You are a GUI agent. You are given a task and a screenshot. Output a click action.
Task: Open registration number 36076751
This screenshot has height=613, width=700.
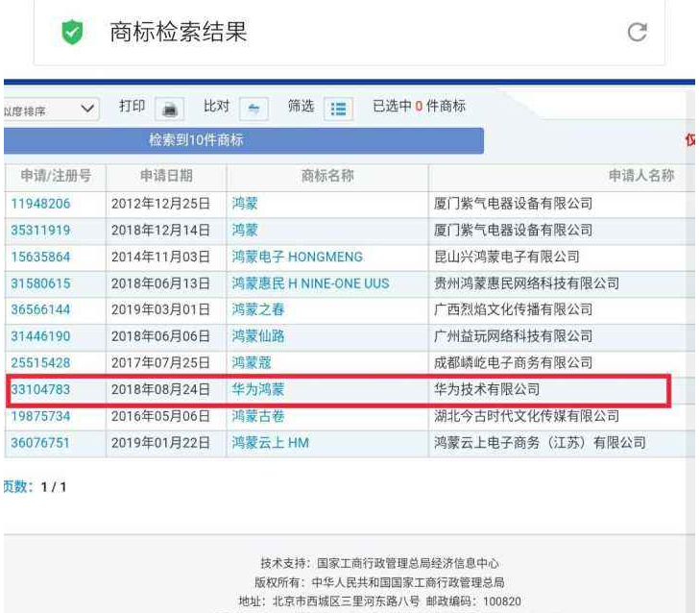40,443
